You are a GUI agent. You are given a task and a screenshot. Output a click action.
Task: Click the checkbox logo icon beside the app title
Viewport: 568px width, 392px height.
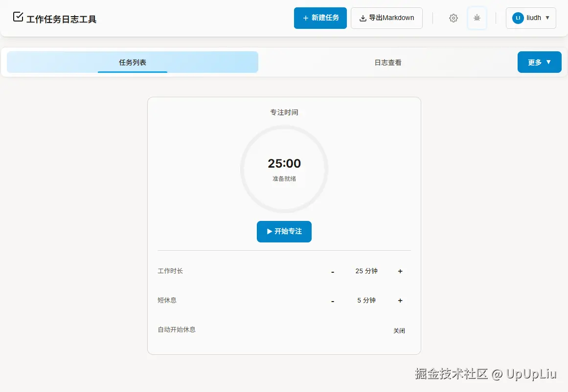click(x=18, y=17)
